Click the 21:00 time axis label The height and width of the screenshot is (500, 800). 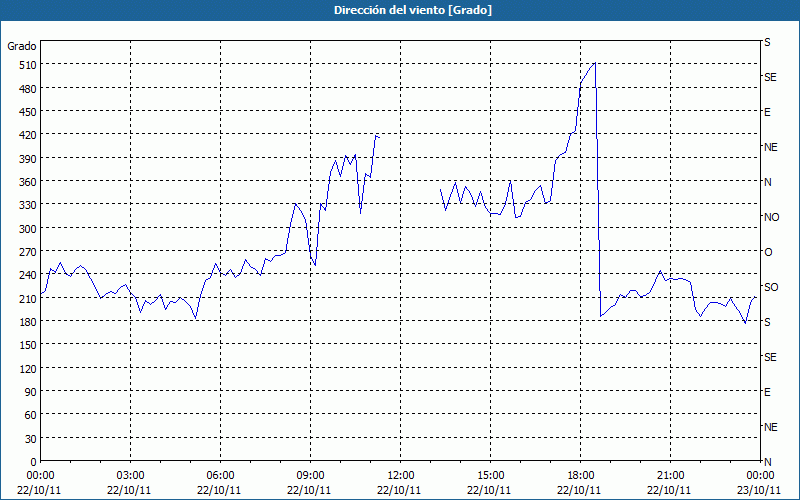coord(670,476)
